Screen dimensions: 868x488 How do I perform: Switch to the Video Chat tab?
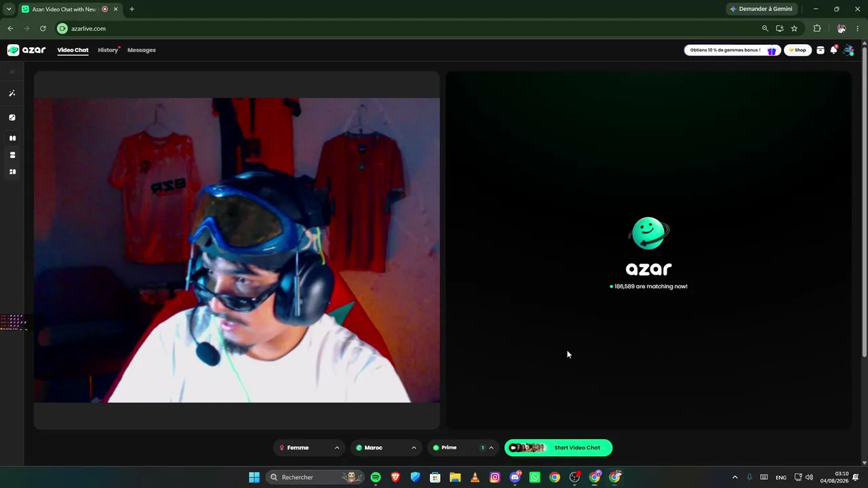pos(73,50)
